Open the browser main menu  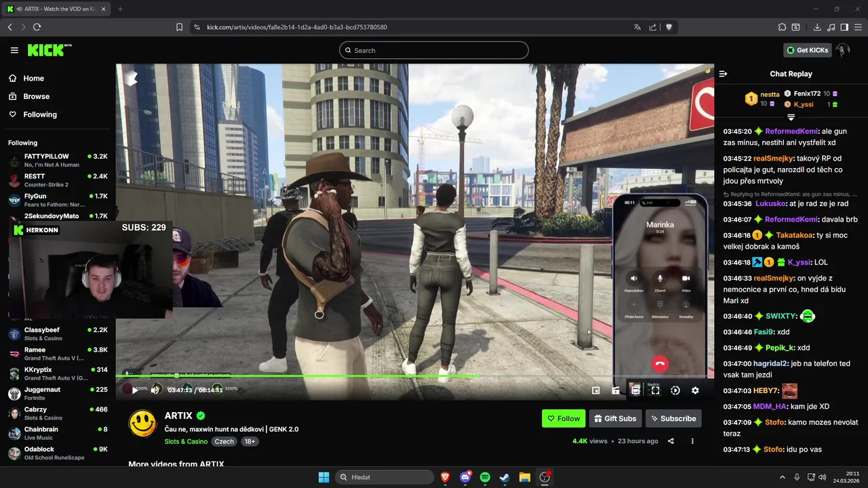859,27
